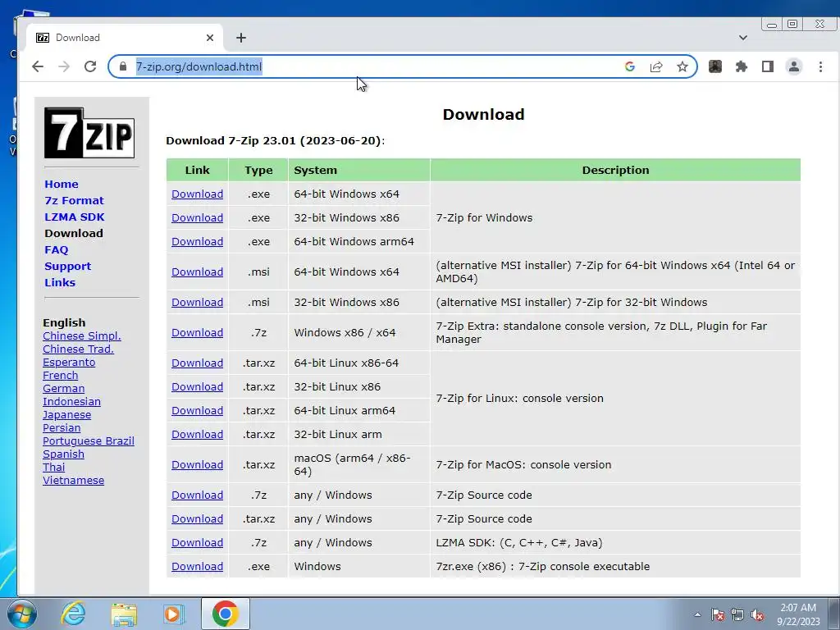Download the .msi for 32-bit Windows x86

(x=197, y=302)
